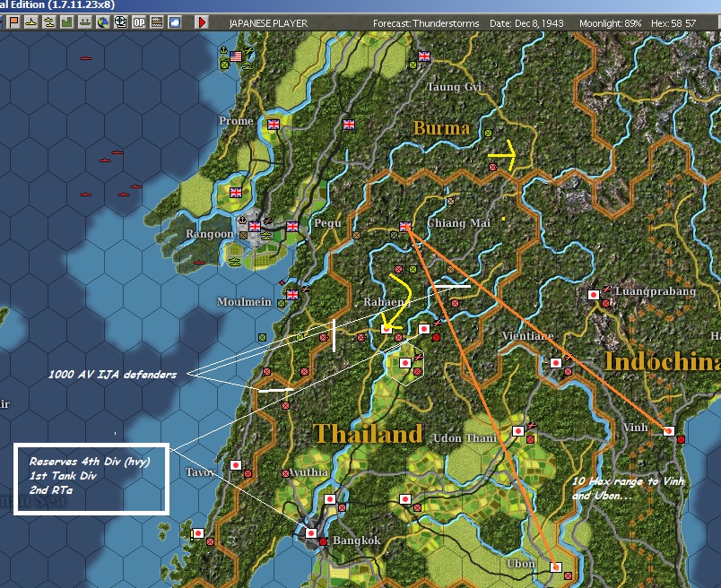
Task: Open the aircraft list toolbar icon
Action: click(49, 22)
